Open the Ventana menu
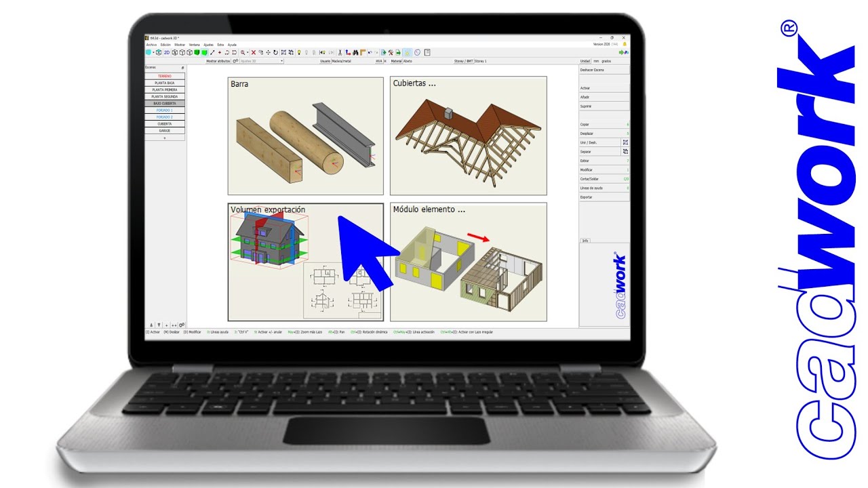 tap(195, 44)
